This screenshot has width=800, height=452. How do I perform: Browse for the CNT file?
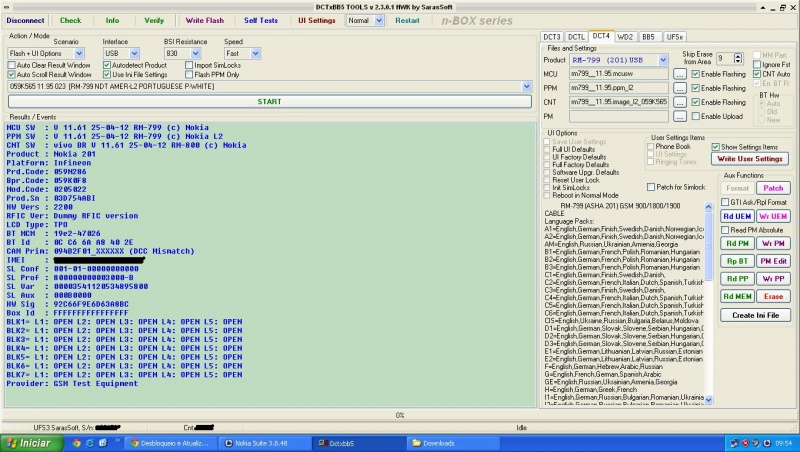(x=679, y=103)
